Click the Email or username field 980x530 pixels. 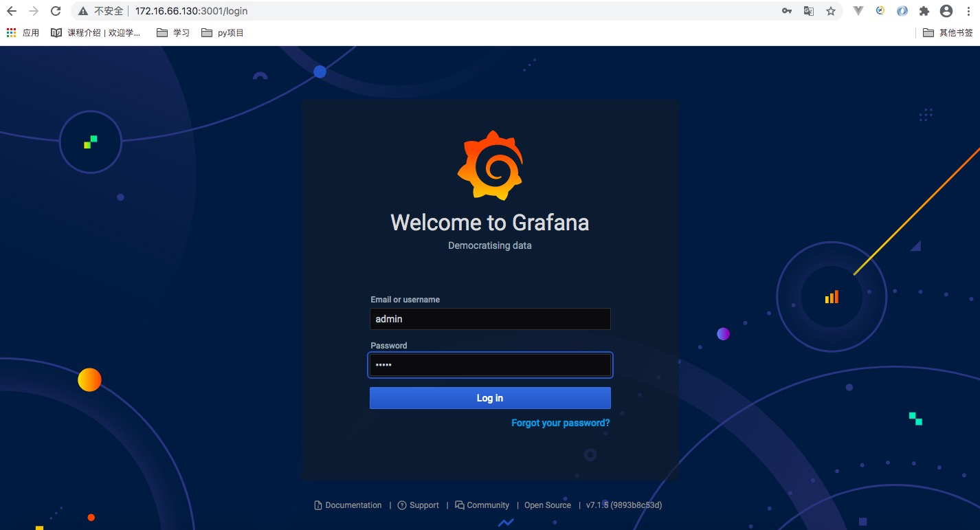pyautogui.click(x=490, y=319)
